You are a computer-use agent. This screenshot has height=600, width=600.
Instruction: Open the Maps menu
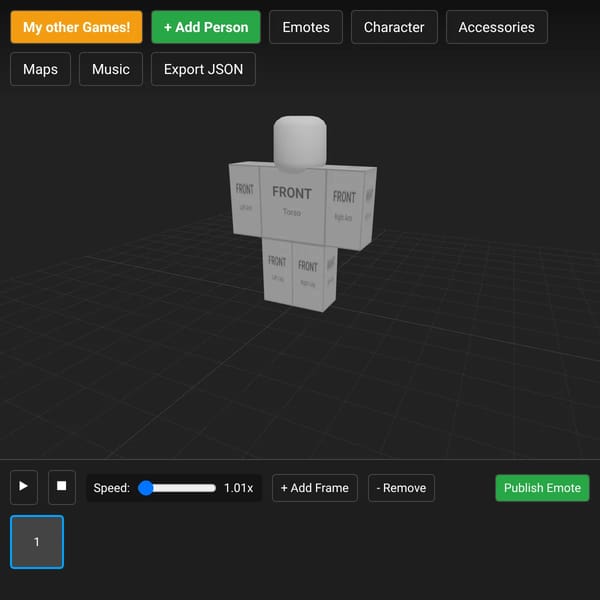(41, 69)
